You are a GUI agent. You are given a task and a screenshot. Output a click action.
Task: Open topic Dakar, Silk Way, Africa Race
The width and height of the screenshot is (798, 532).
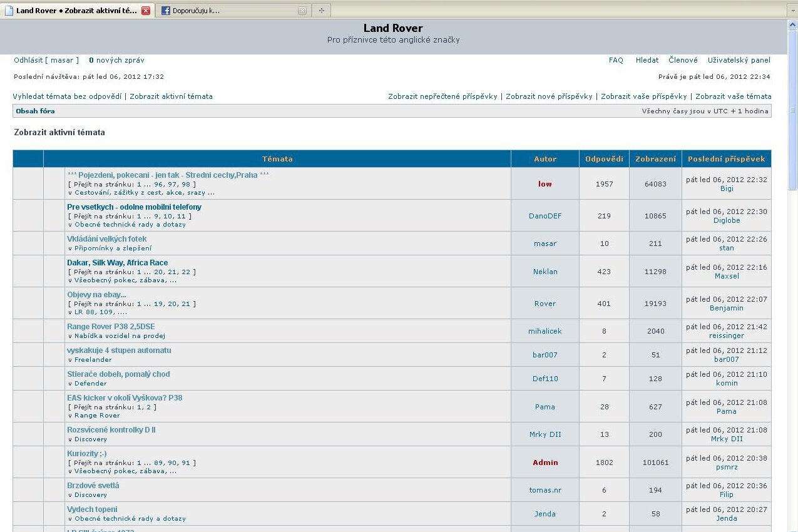tap(117, 263)
